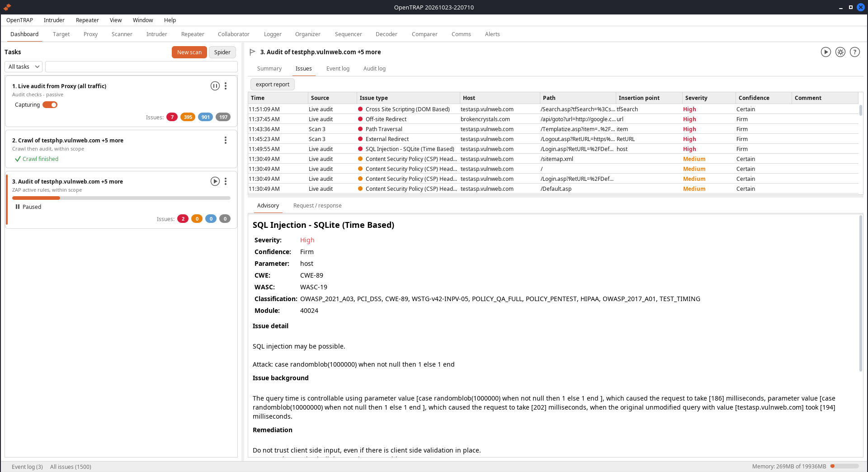Click red 2 issues badge on Audit task
Viewport: 868px width, 472px height.
pyautogui.click(x=183, y=219)
